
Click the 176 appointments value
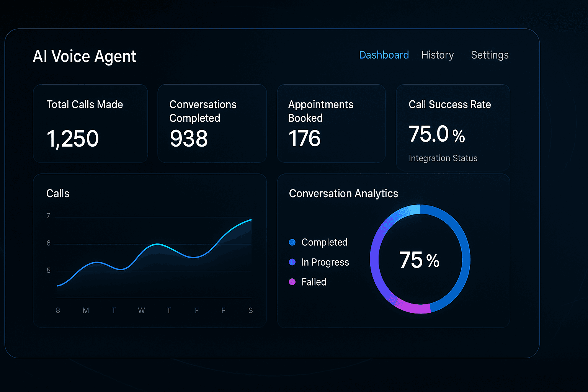(x=304, y=138)
